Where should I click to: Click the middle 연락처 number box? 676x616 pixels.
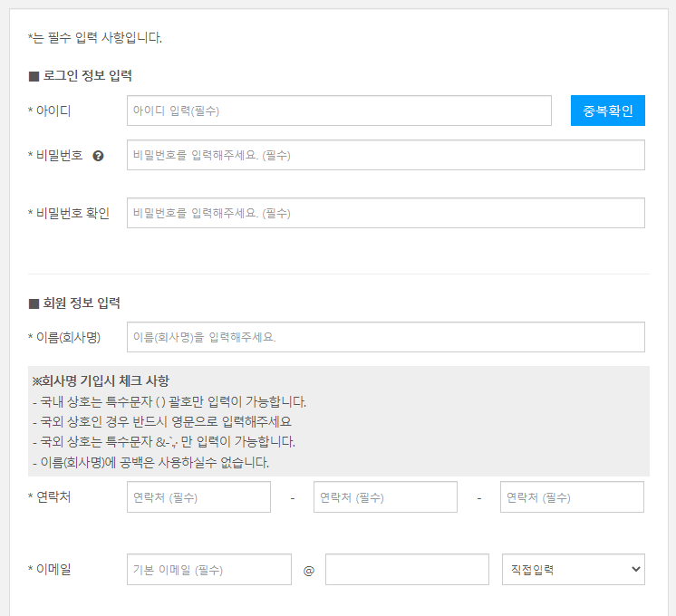pos(385,497)
